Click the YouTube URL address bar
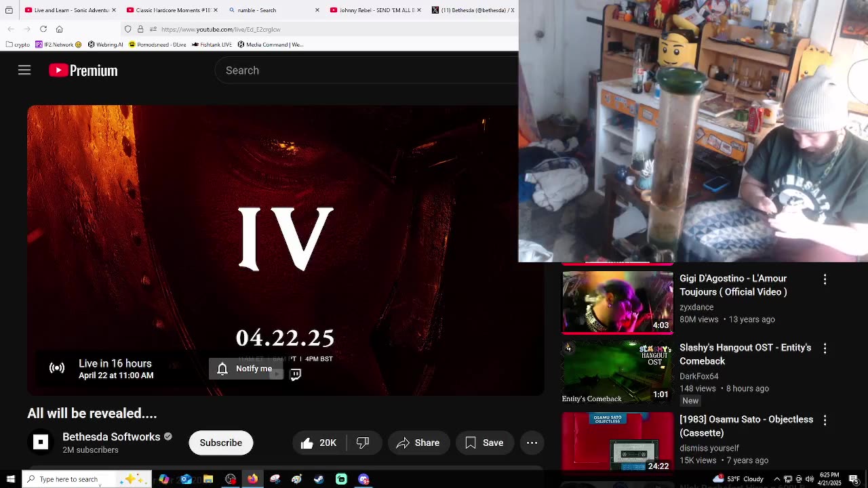868x488 pixels. click(x=319, y=29)
